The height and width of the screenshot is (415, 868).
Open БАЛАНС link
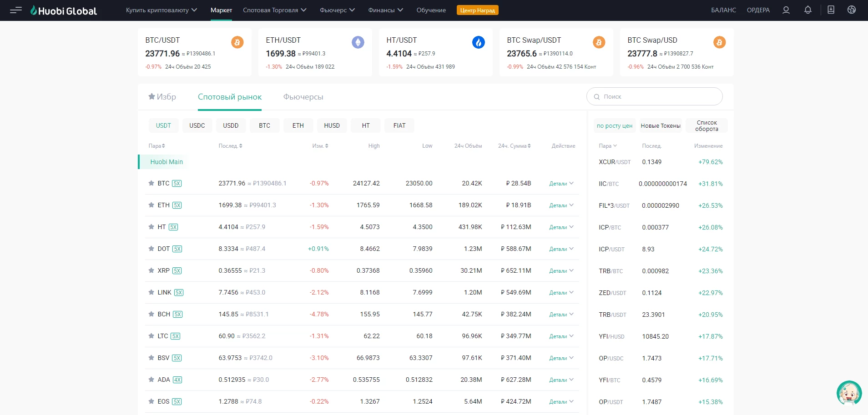pos(723,10)
